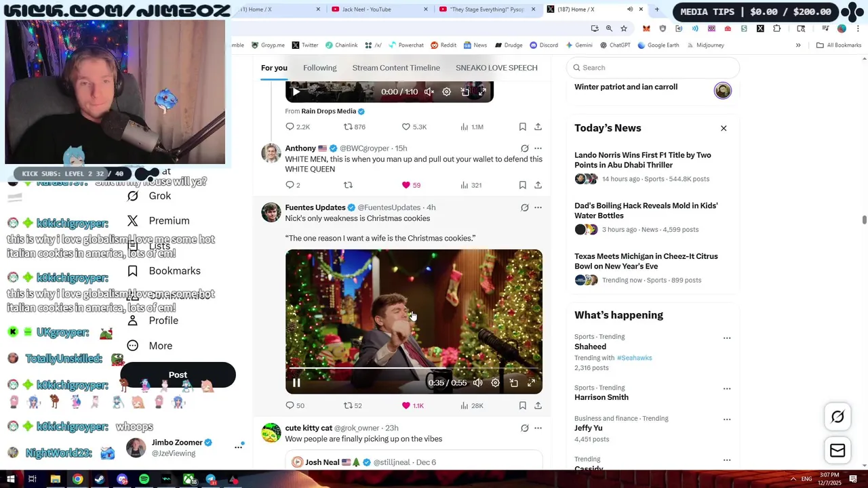Click the X search field

click(652, 68)
